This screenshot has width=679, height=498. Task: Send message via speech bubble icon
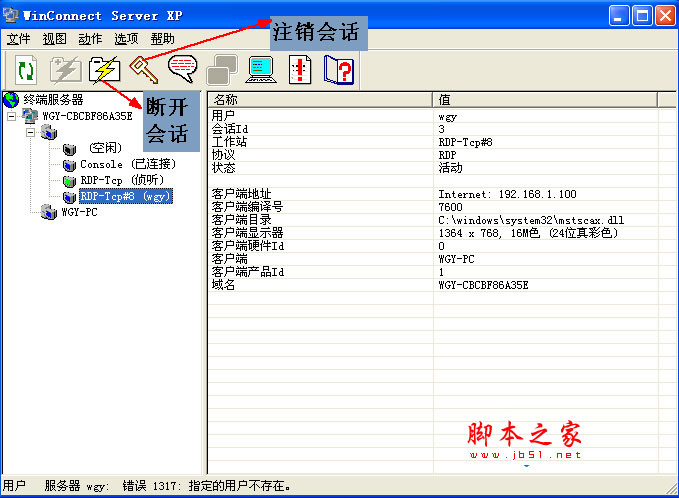[x=182, y=69]
